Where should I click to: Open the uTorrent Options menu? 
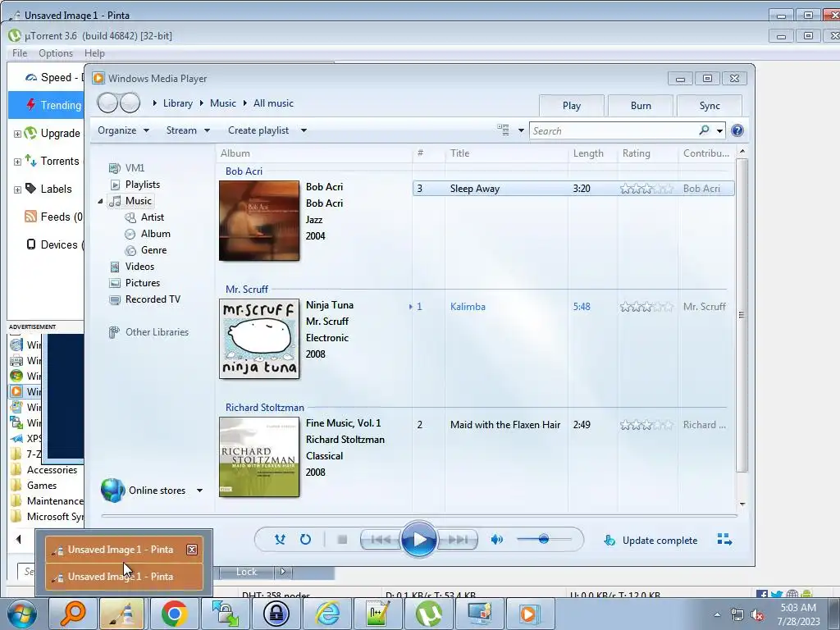pos(56,53)
